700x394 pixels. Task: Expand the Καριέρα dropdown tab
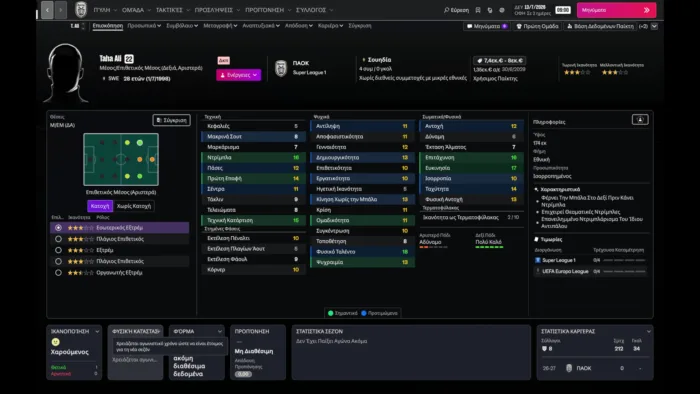(330, 26)
